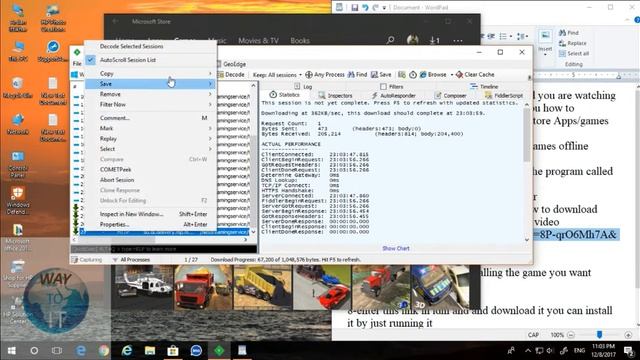Click Any Process target icon
640x360 pixels.
[309, 75]
